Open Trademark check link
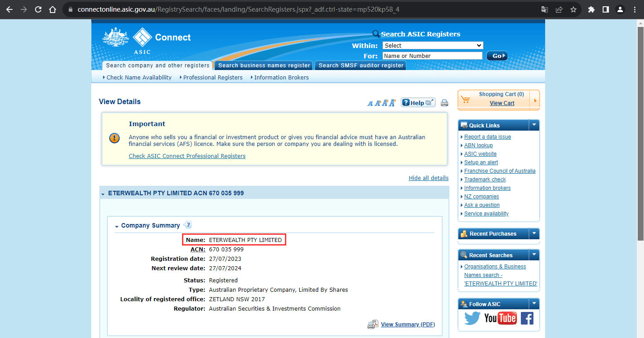 coord(485,180)
